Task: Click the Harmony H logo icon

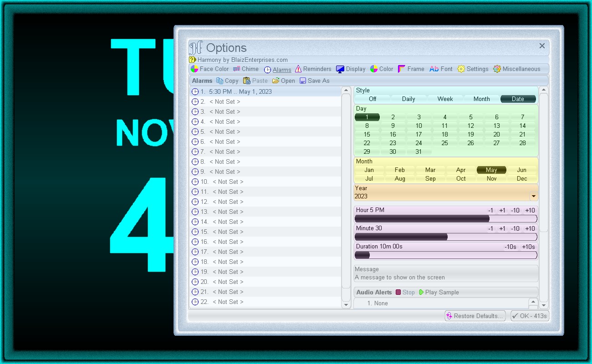Action: click(196, 48)
